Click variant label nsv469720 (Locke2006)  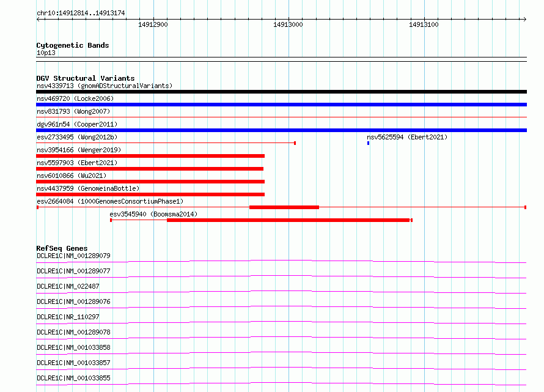tap(75, 98)
